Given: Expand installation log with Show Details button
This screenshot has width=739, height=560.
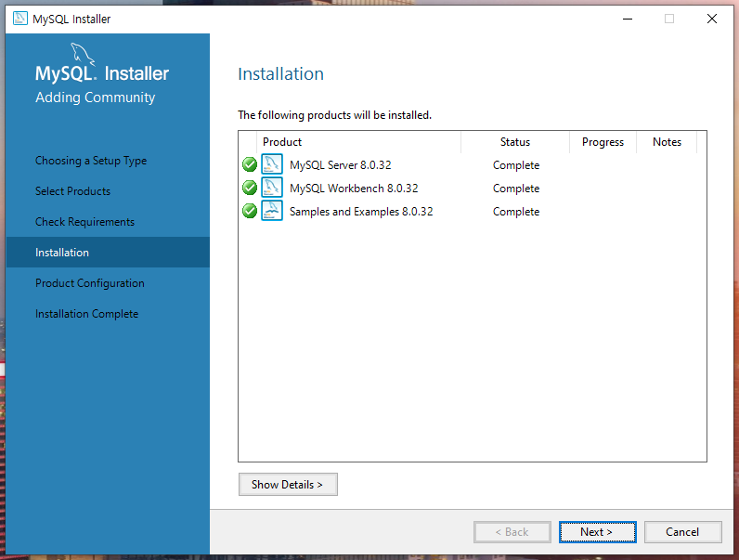Looking at the screenshot, I should pos(288,484).
